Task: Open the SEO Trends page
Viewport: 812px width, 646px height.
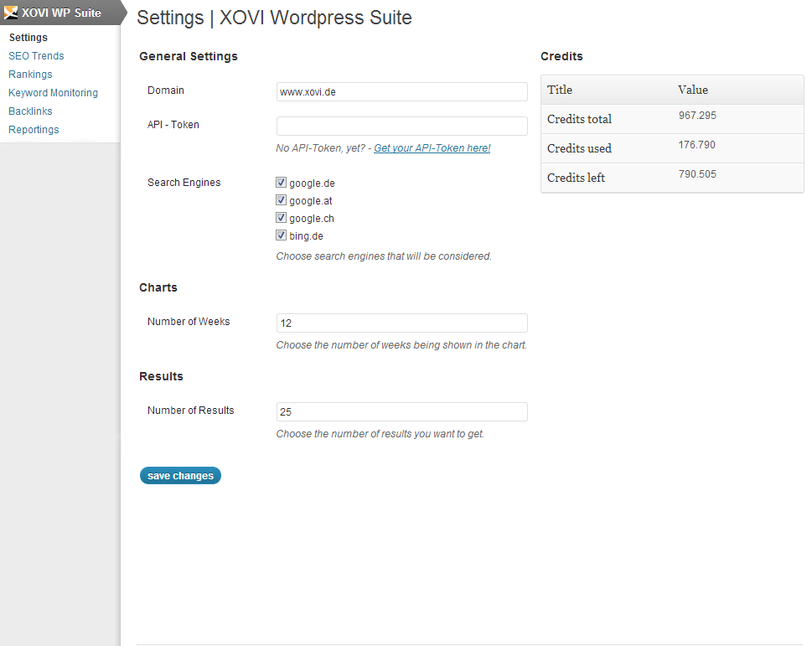Action: pos(36,56)
